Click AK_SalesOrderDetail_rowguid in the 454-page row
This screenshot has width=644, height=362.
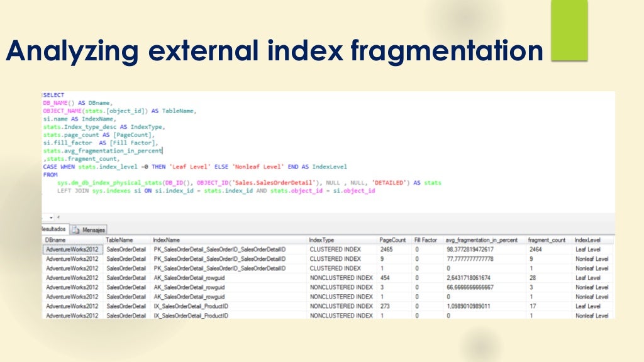[189, 278]
